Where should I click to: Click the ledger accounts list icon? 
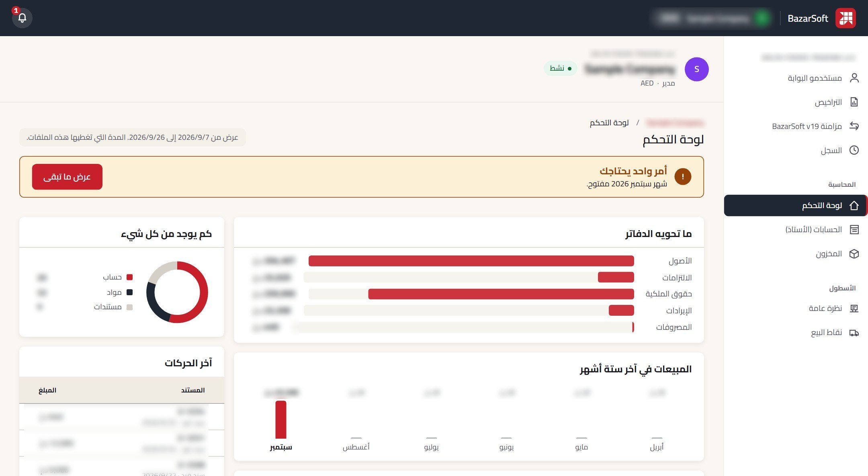point(854,230)
